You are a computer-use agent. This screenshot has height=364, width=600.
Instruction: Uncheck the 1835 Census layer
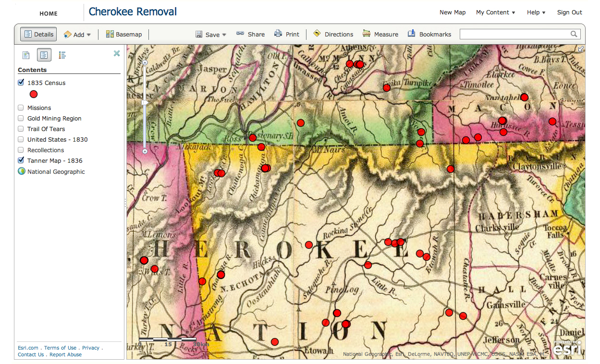(21, 83)
